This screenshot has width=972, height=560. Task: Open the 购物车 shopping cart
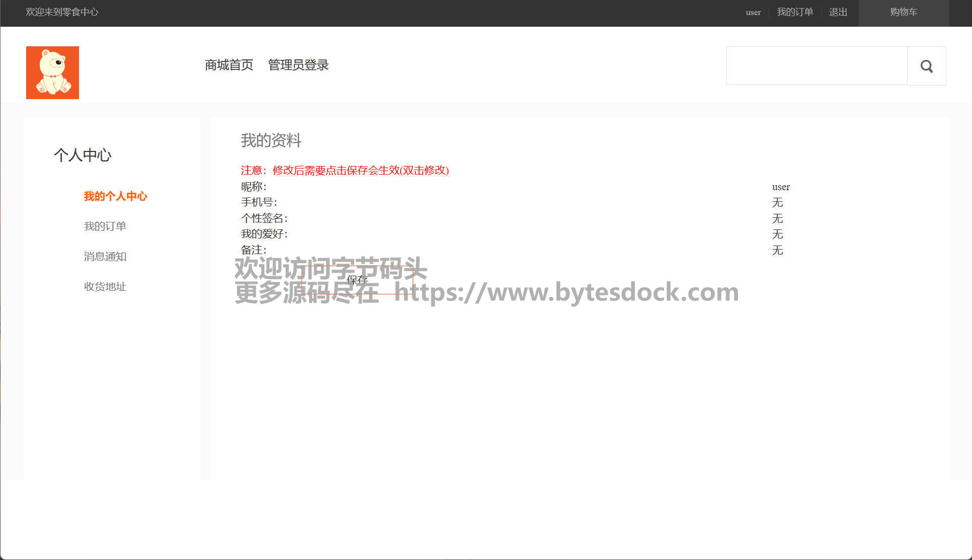coord(904,12)
